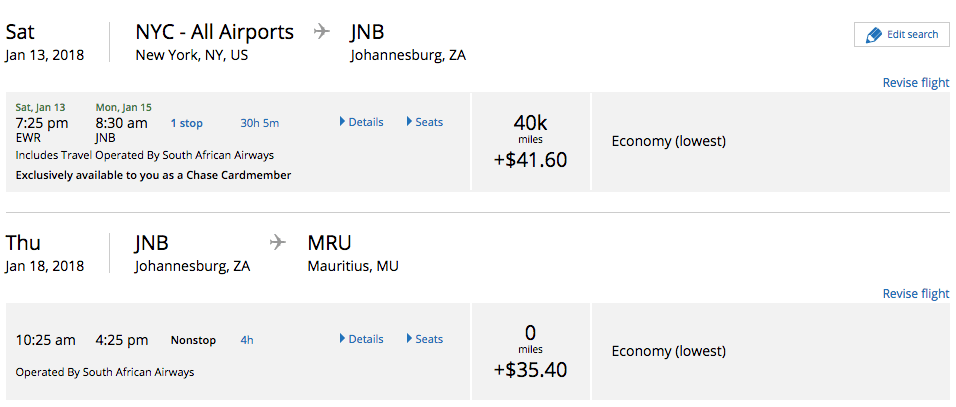Expand Details for the JNB to MRU flight

[x=361, y=339]
